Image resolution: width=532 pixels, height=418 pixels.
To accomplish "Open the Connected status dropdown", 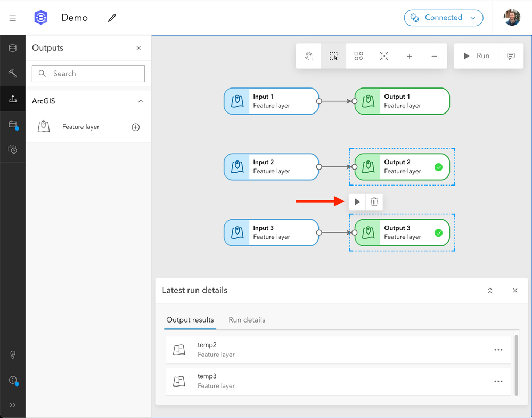I will 443,18.
